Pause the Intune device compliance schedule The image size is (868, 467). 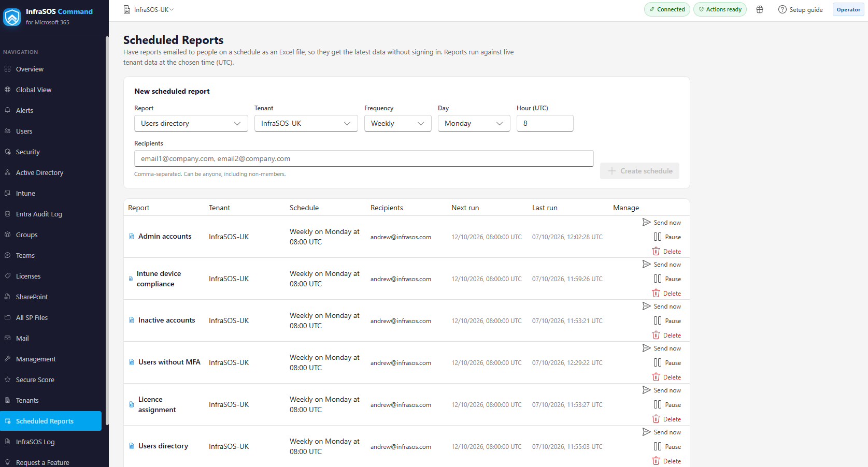pyautogui.click(x=667, y=279)
